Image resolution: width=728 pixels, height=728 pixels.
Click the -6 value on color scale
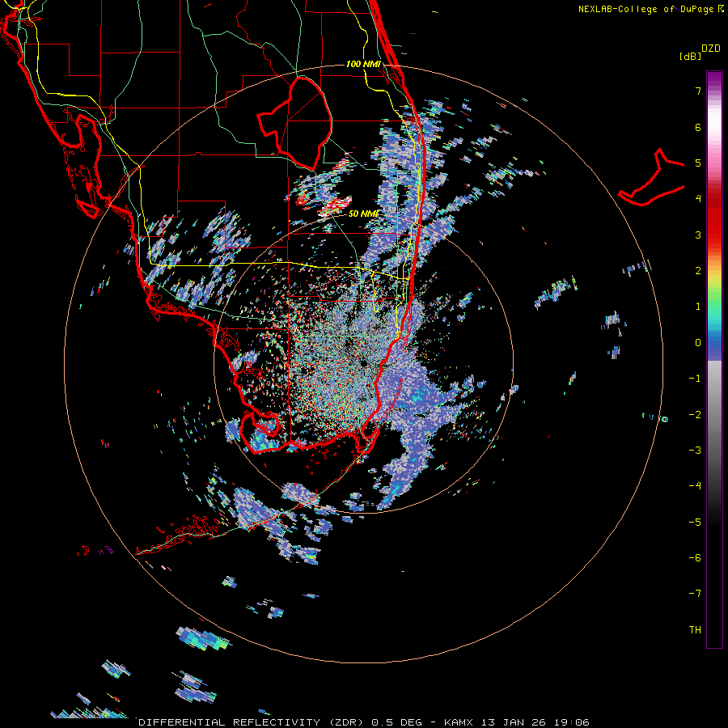(x=695, y=557)
